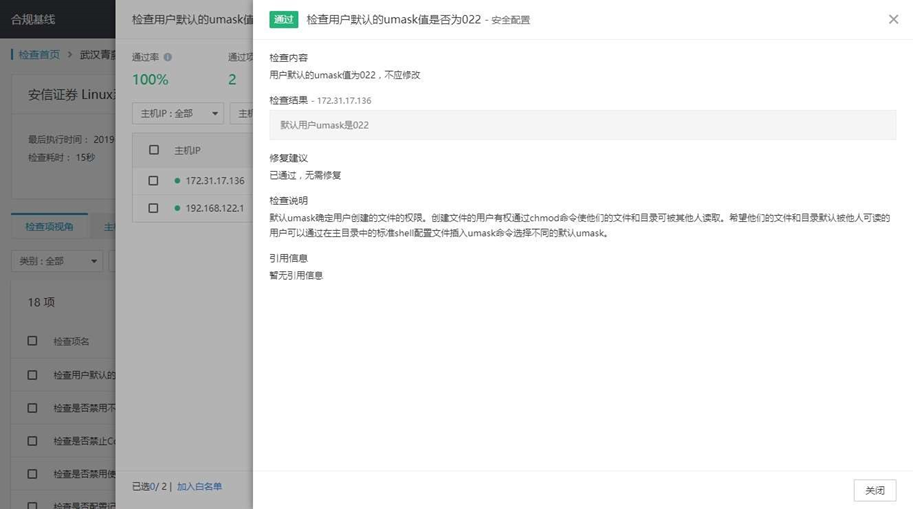Screen dimensions: 913x509
Task: Click the green status dot for 192.168.122.1
Action: click(x=177, y=208)
